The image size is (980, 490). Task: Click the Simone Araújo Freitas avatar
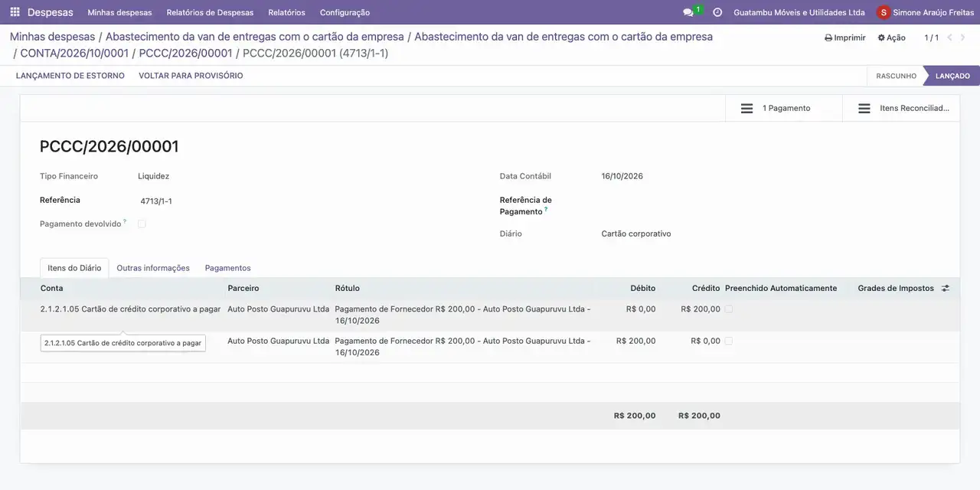click(884, 12)
